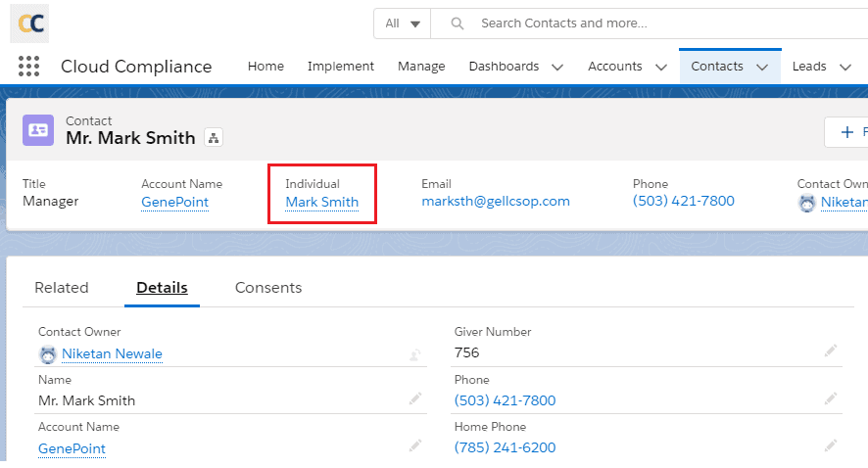Click the contact hierarchy icon beside Mark Smith
868x468 pixels.
tap(214, 138)
